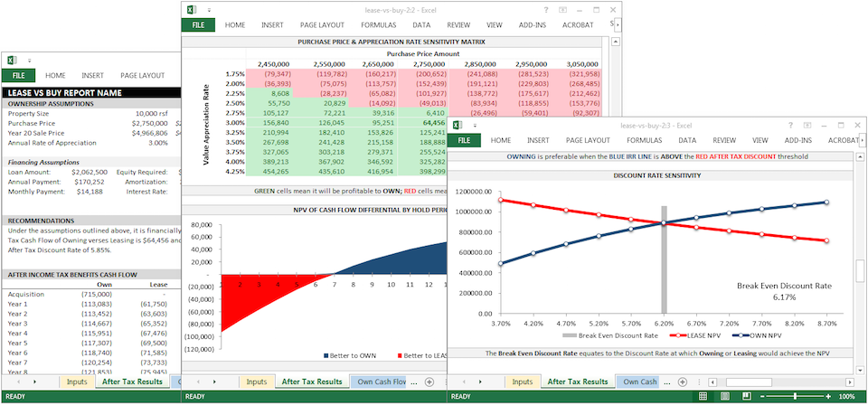Open FILE tab in lease-vs-buy-2:2 window
The image size is (868, 405).
pyautogui.click(x=198, y=25)
